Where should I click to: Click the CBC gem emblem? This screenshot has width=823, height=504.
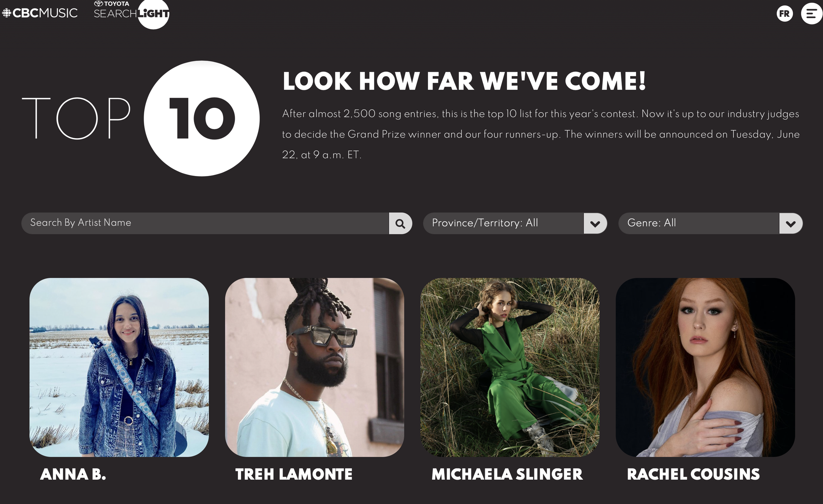pos(7,13)
